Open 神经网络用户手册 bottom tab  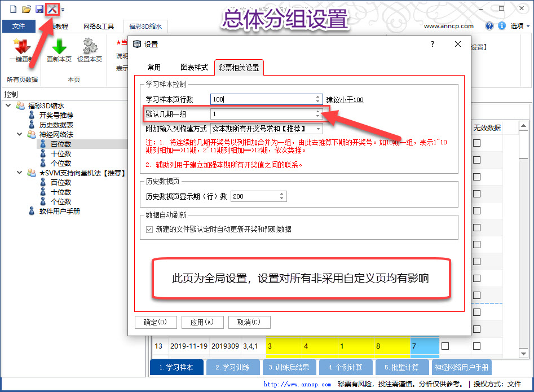pos(461,367)
